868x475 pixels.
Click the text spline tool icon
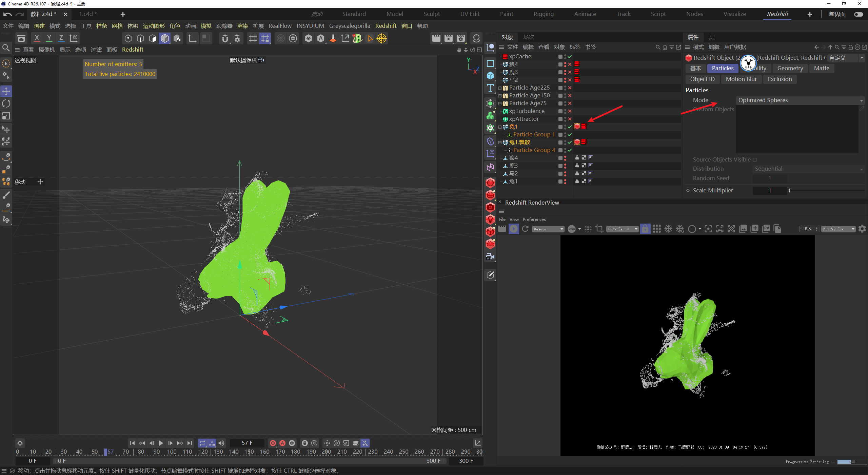coord(490,88)
